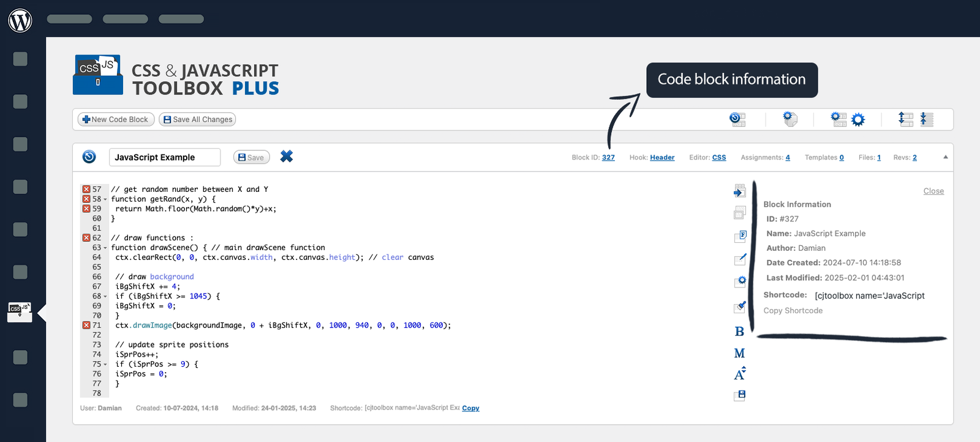The height and width of the screenshot is (442, 980).
Task: Expand all code blocks icon
Action: pos(906,119)
